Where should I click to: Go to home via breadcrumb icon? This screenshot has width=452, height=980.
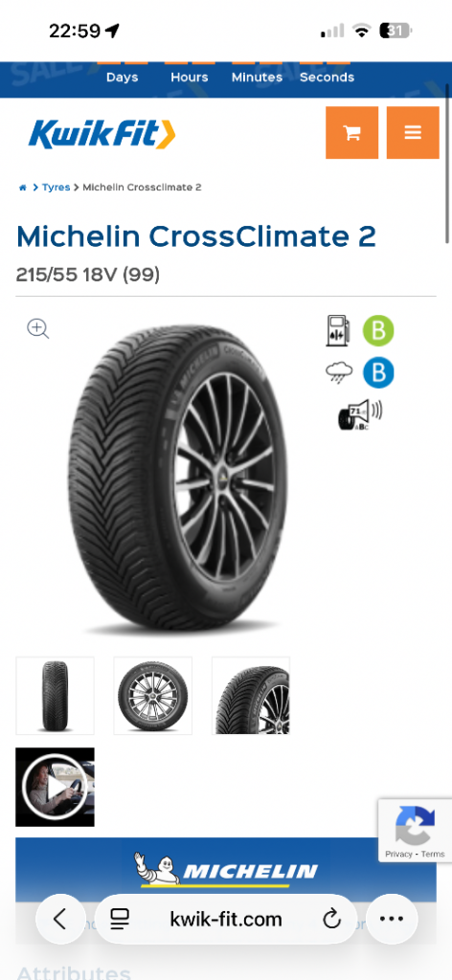23,188
